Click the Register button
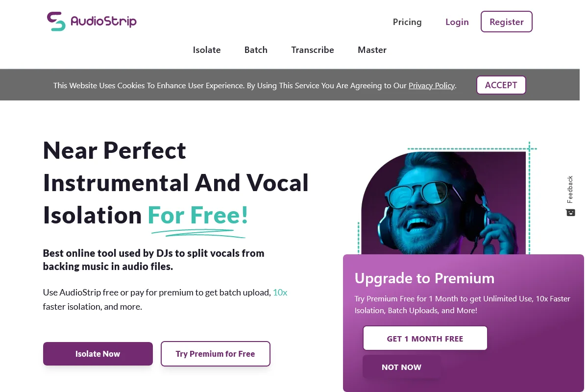 click(x=506, y=22)
